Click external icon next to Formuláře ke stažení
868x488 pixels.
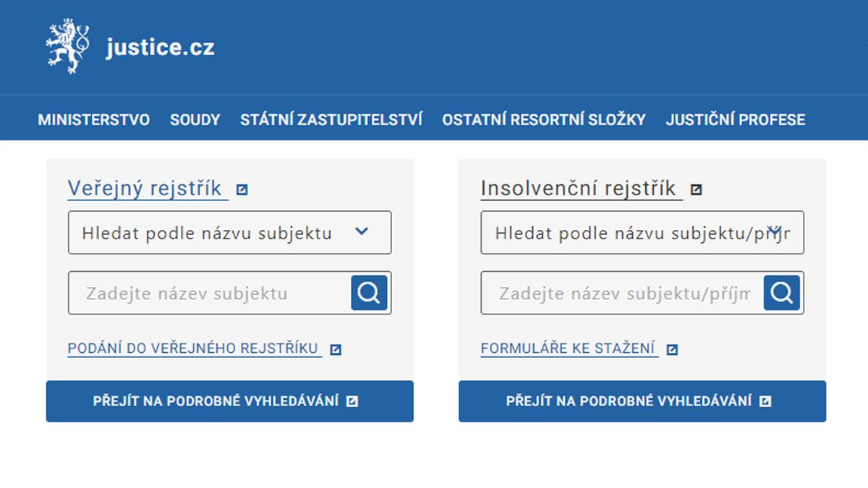click(x=672, y=350)
